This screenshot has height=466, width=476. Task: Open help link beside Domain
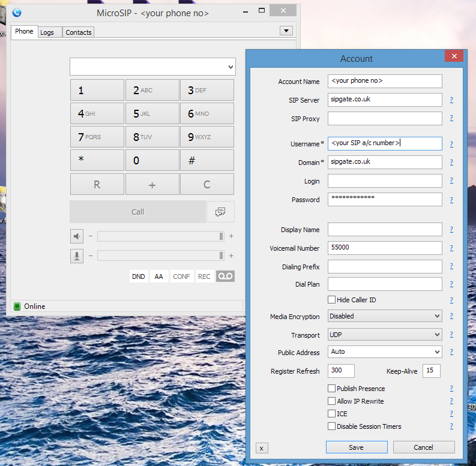pos(451,163)
